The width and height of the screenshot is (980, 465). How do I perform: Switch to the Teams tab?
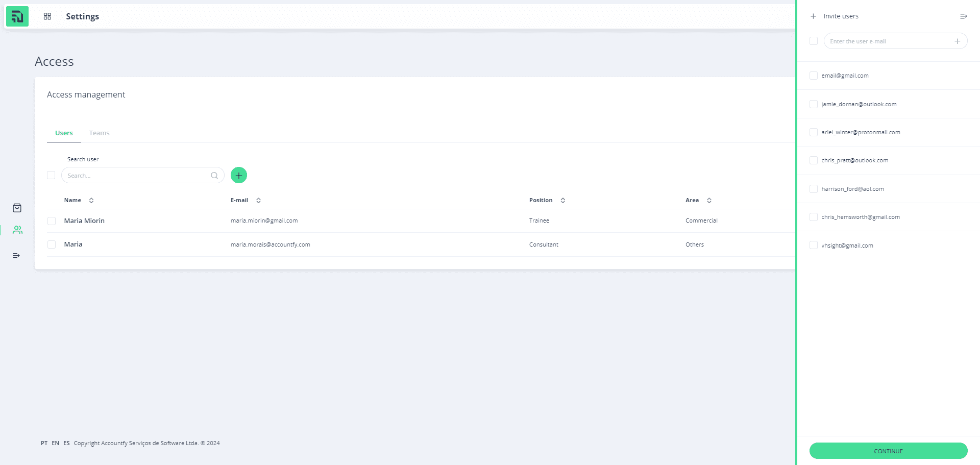click(x=99, y=133)
